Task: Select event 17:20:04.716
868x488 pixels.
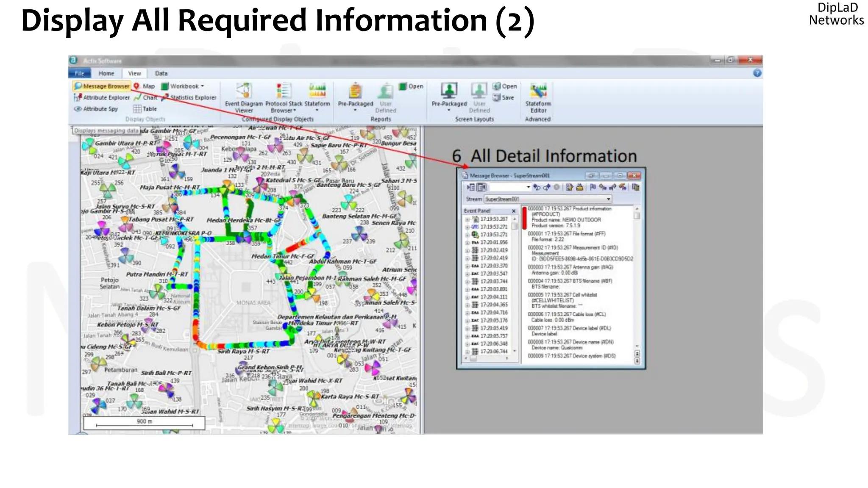Action: point(493,313)
